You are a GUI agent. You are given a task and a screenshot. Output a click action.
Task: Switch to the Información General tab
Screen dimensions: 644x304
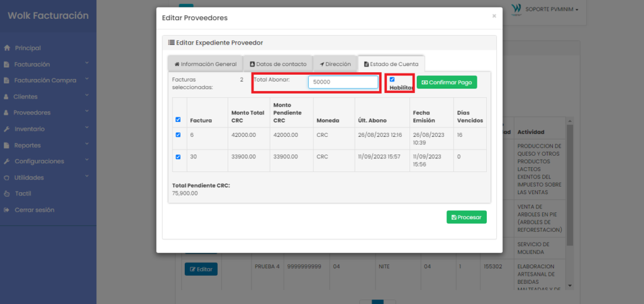click(x=206, y=64)
